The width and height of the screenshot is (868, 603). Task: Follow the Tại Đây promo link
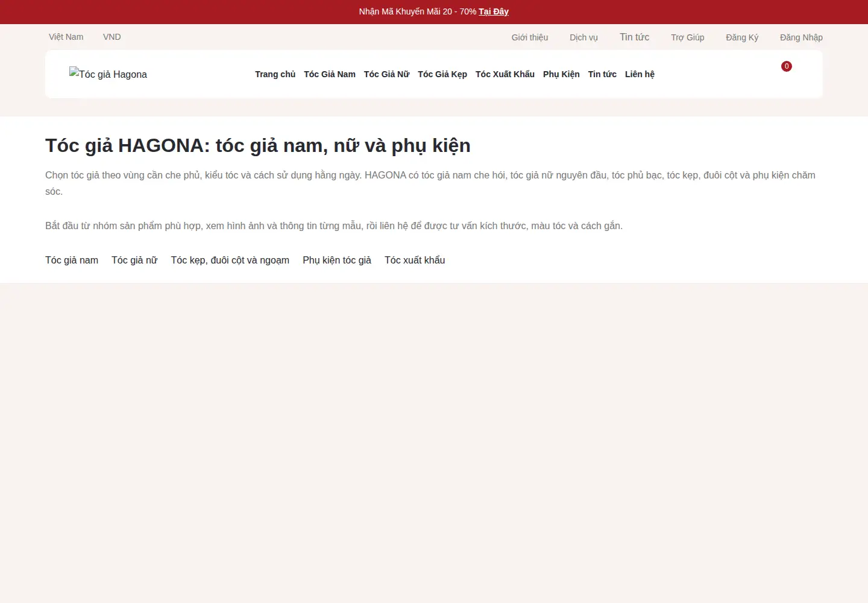(x=494, y=11)
